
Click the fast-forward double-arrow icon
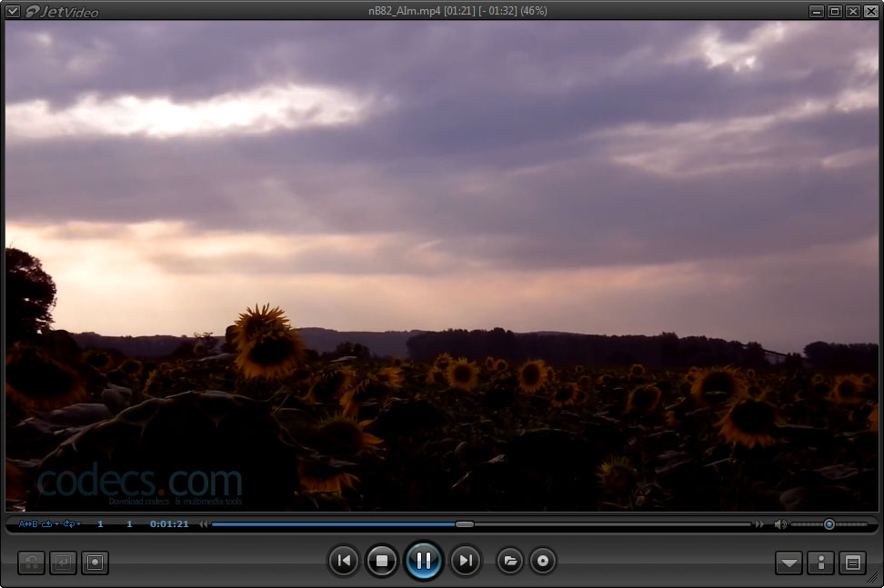coord(759,523)
